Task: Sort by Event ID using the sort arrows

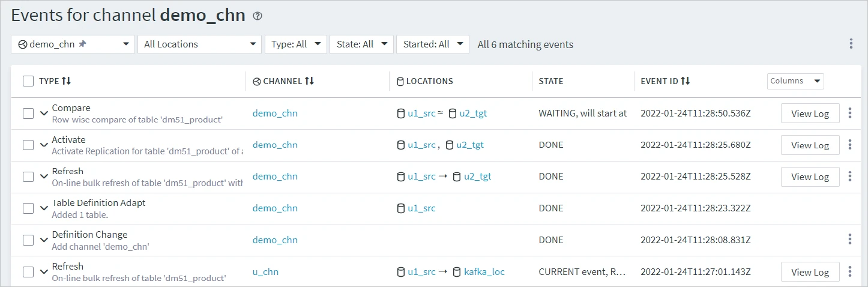Action: pos(686,81)
